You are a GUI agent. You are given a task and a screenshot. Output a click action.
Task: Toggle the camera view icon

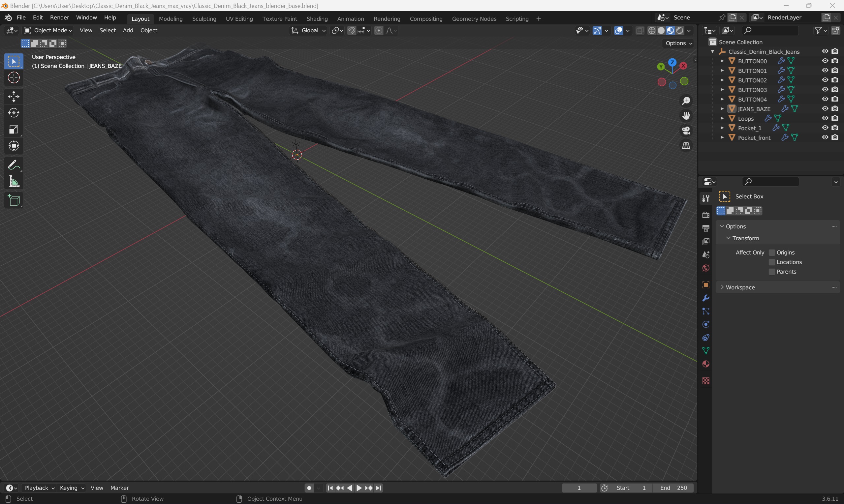click(686, 131)
